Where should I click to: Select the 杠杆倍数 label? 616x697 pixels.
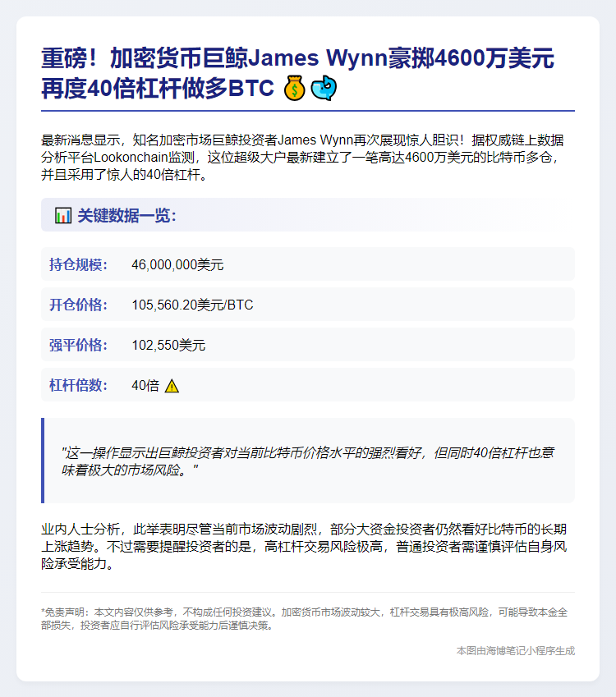click(78, 385)
